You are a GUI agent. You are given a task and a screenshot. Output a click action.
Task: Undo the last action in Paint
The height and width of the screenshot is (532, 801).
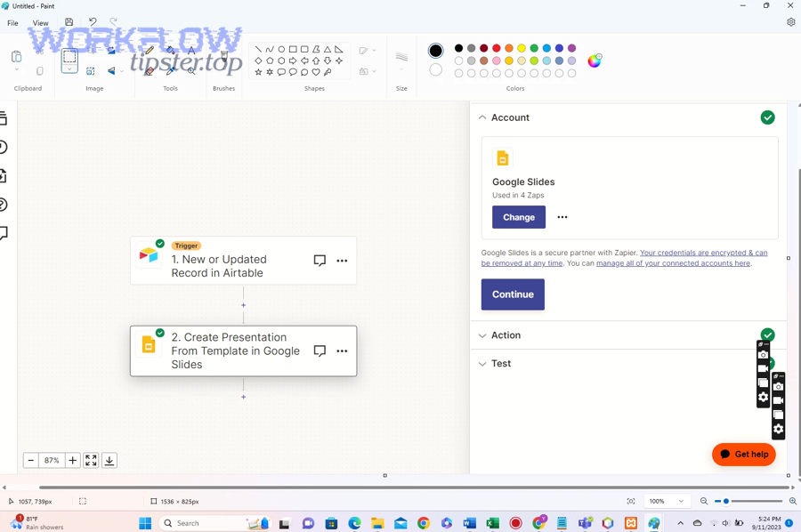click(x=93, y=22)
